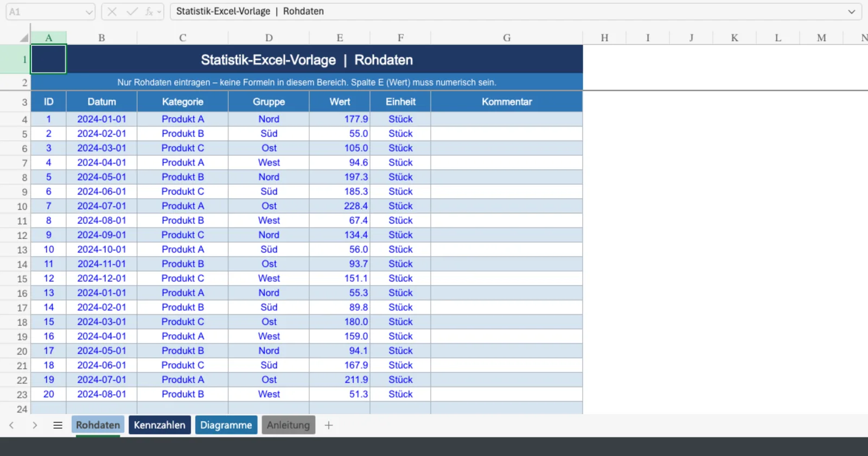The image size is (868, 456).
Task: Select the cell with value 93.7
Action: point(340,264)
